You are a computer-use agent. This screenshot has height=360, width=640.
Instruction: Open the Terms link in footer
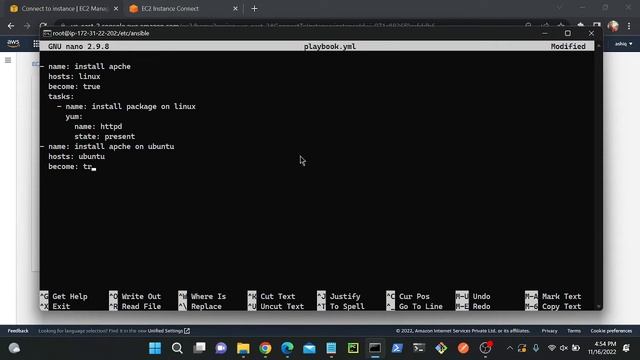click(x=574, y=331)
